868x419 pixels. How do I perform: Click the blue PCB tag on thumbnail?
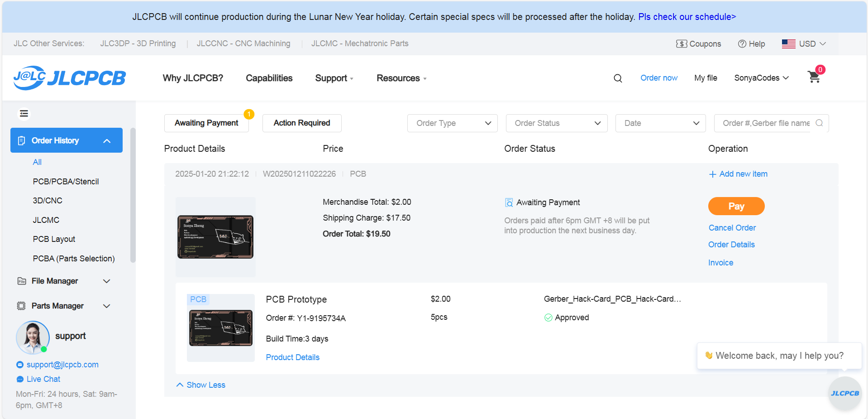[198, 299]
